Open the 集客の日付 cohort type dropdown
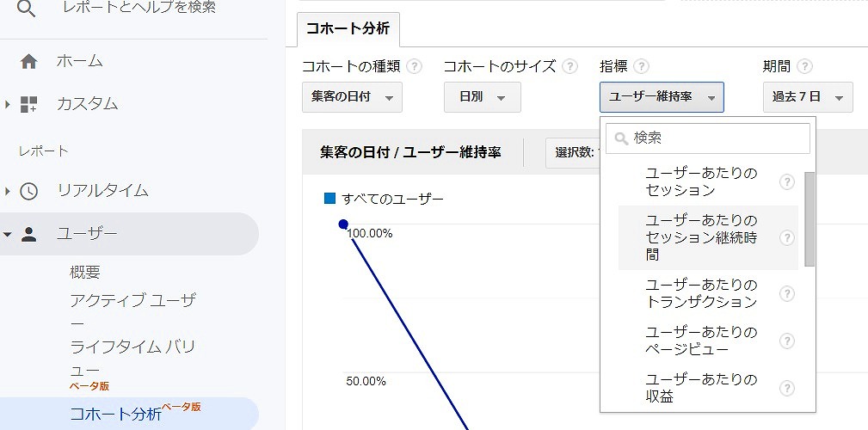 coord(352,97)
